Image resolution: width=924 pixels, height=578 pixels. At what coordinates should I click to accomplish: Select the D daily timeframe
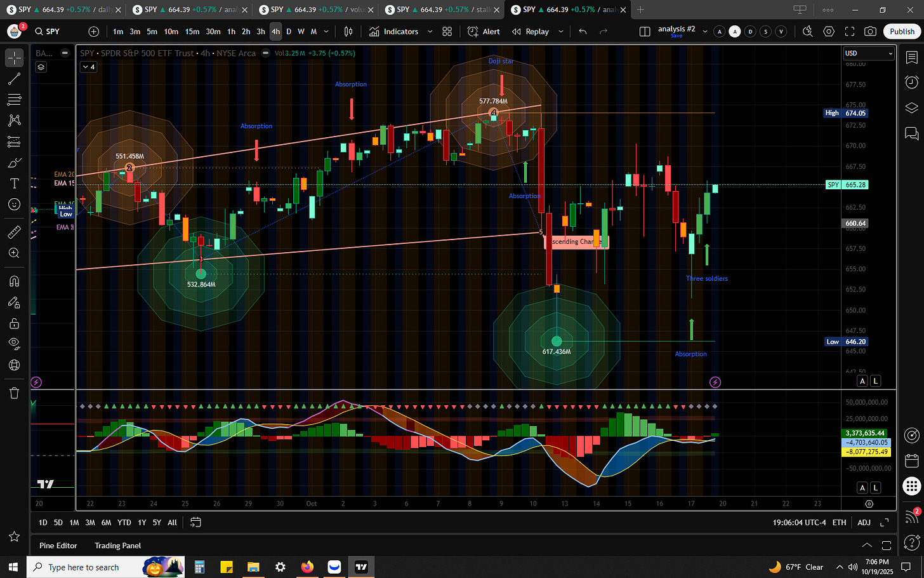289,31
